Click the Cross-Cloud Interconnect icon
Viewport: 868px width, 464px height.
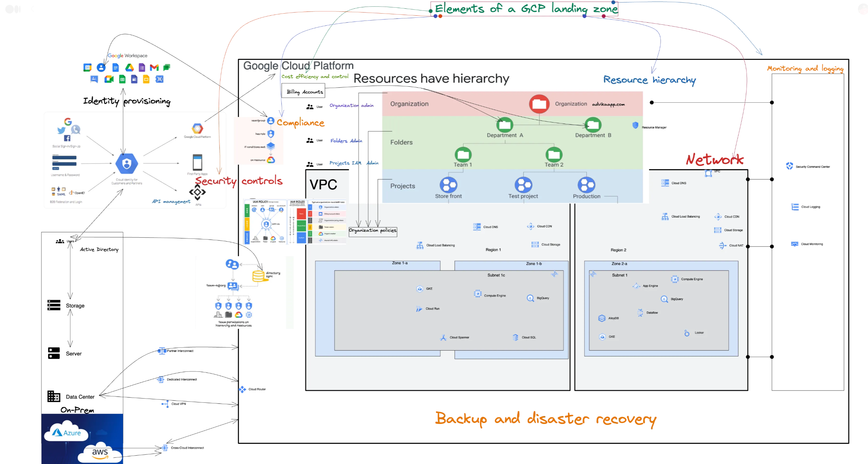[x=165, y=448]
